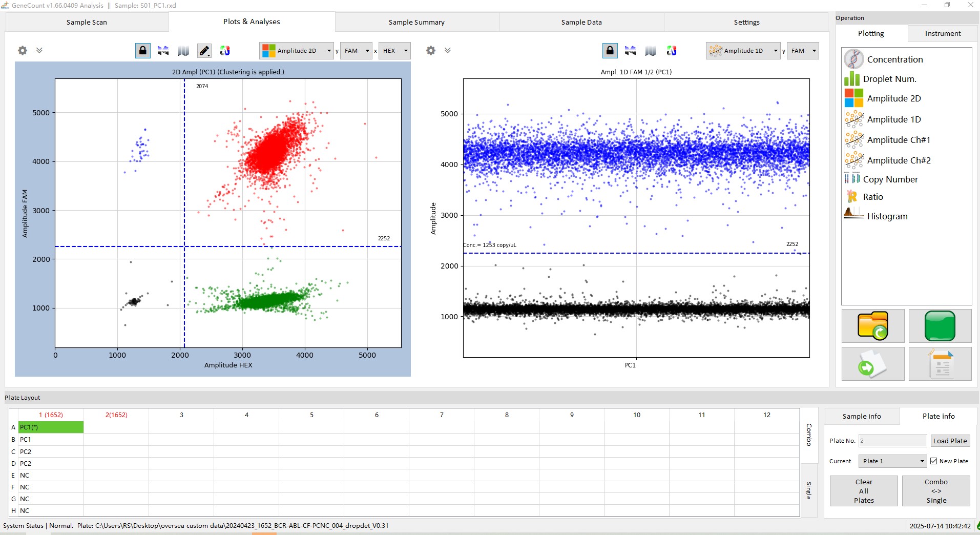Open the Settings tab
980x535 pixels.
coord(746,22)
